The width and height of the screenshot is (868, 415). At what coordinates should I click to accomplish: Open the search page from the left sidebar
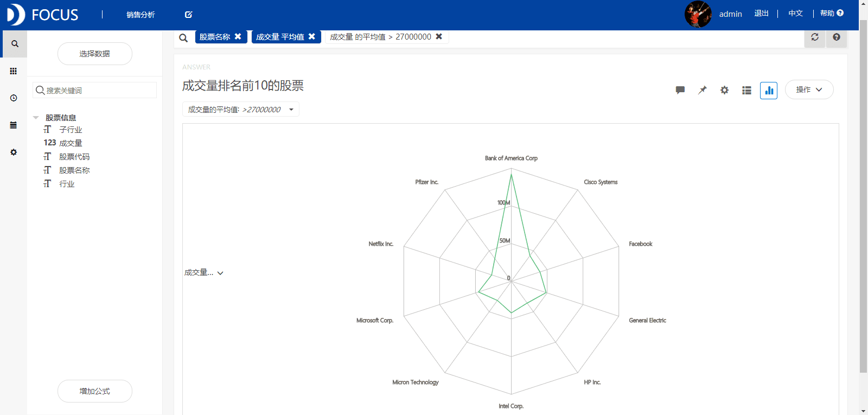coord(15,44)
